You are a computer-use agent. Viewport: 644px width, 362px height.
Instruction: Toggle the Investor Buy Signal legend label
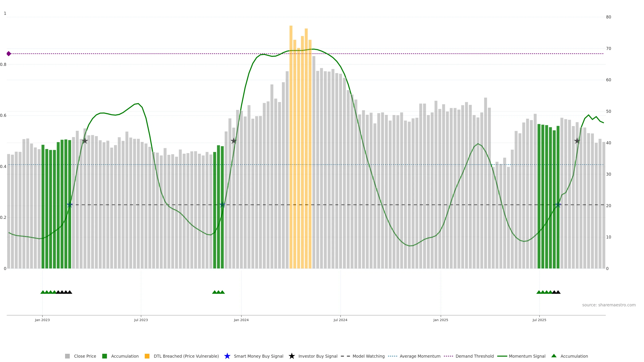point(318,356)
